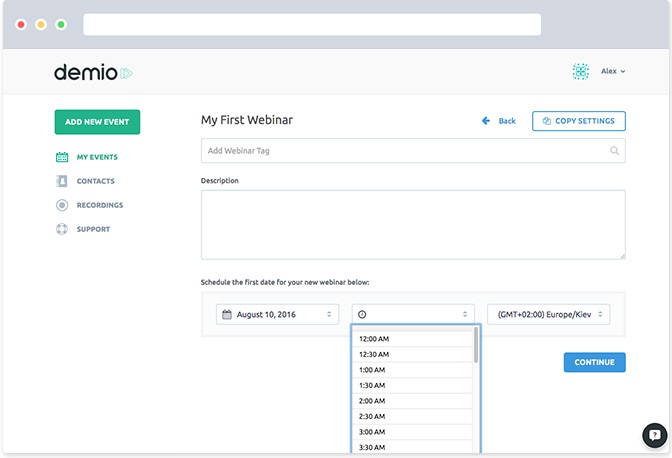Click the time list scrollbar thumb
The height and width of the screenshot is (458, 672).
click(x=476, y=345)
